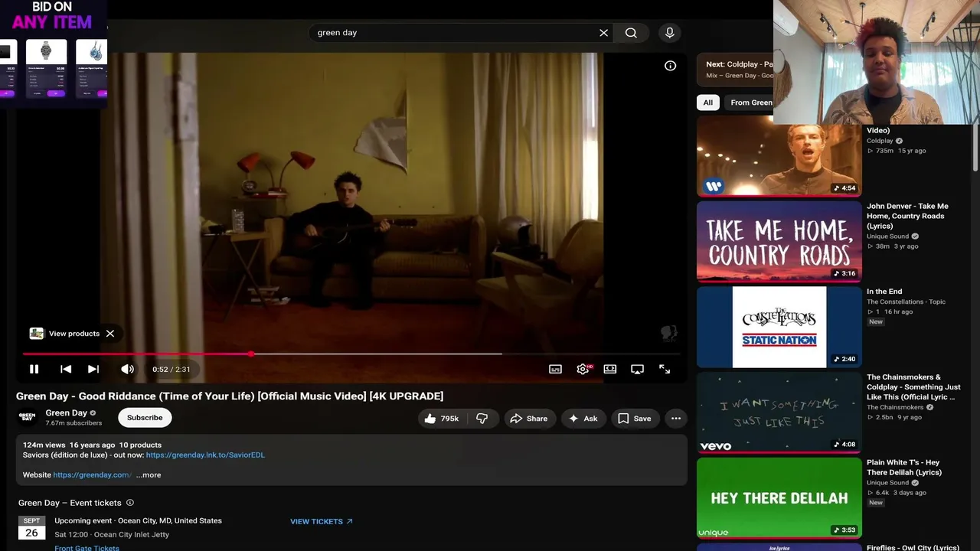Click Unique Sound under the John Denver video

coord(888,236)
